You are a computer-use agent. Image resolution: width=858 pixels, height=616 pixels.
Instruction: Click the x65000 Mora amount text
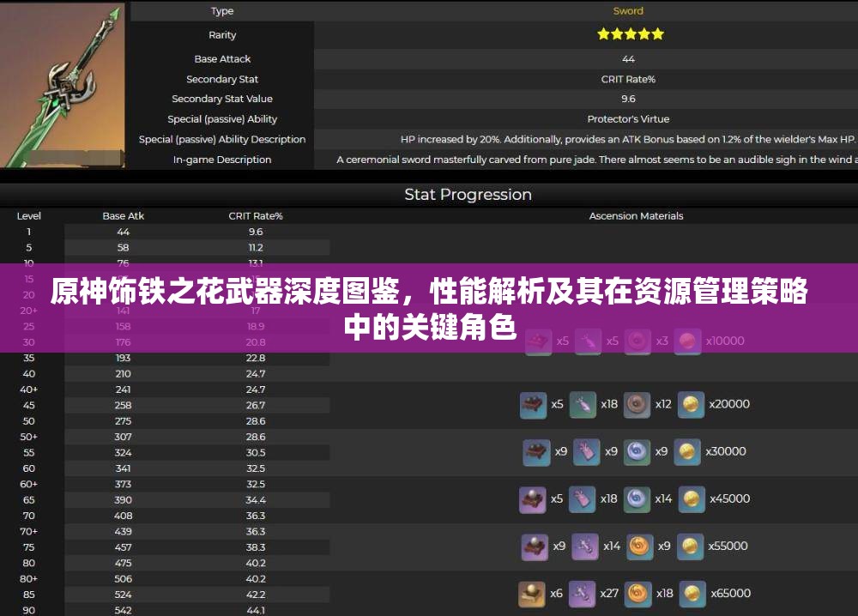[730, 593]
